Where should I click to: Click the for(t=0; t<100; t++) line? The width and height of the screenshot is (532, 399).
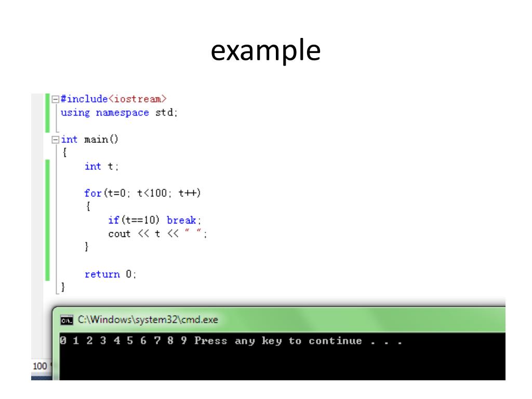pos(142,193)
